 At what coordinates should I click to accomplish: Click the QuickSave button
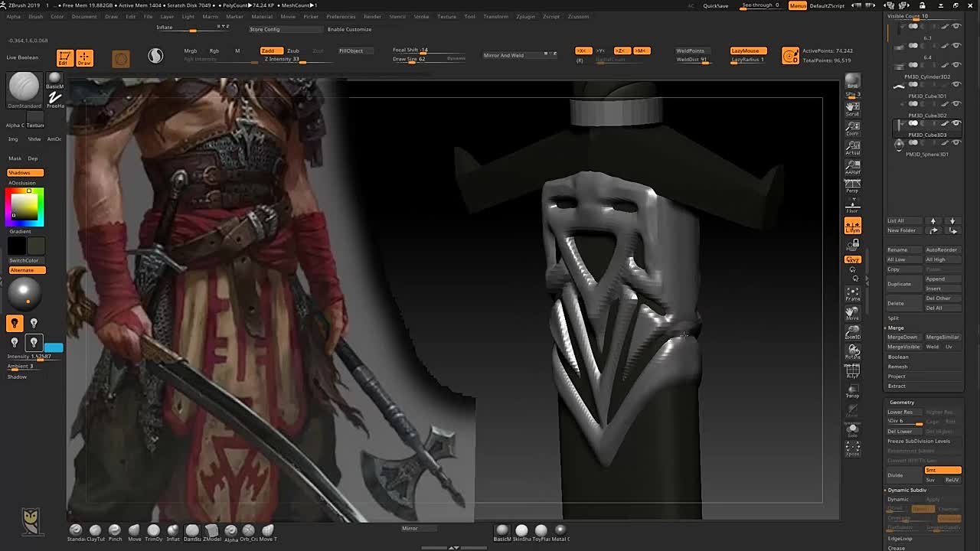pos(716,5)
